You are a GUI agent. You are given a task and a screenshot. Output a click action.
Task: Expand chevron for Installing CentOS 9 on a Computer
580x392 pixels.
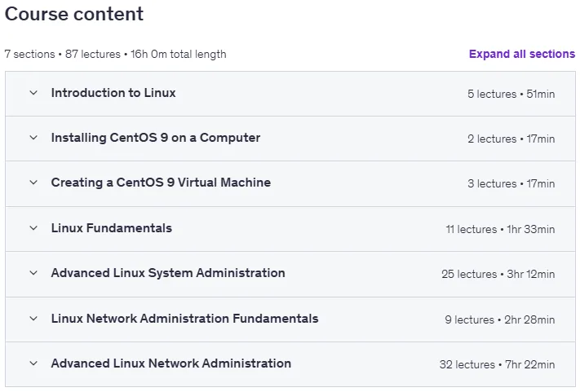coord(33,138)
